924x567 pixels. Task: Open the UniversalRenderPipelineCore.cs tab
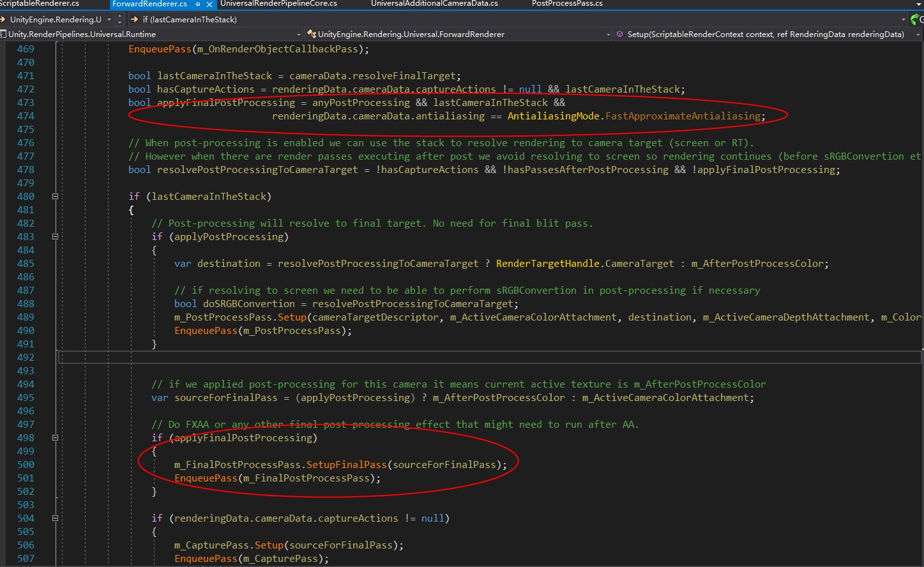(278, 4)
